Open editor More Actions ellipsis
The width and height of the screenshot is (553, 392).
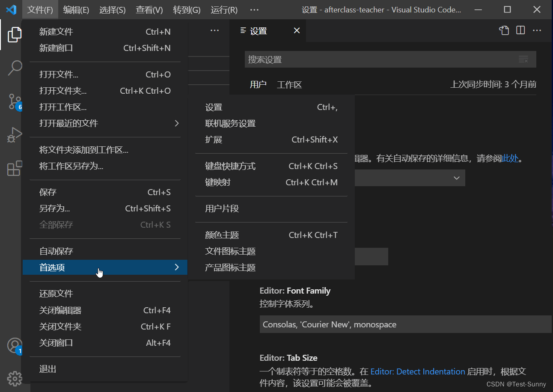click(537, 30)
